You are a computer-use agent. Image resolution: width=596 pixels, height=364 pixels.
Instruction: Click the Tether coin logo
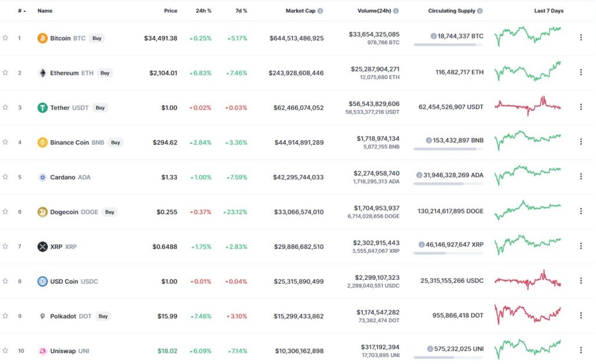pos(42,108)
